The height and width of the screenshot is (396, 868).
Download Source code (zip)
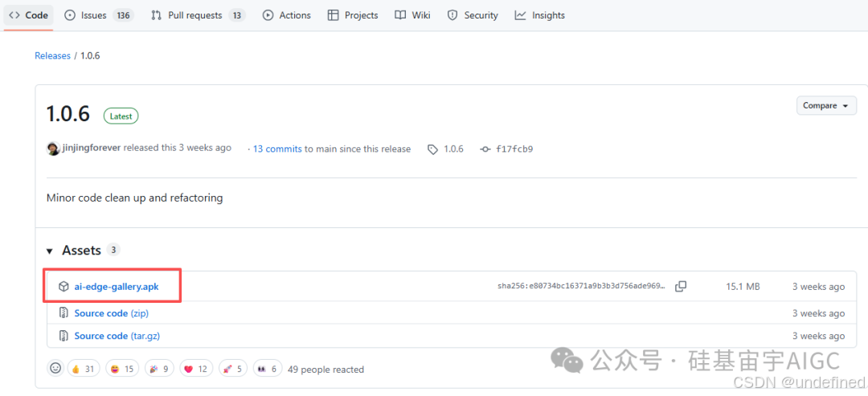pos(111,313)
